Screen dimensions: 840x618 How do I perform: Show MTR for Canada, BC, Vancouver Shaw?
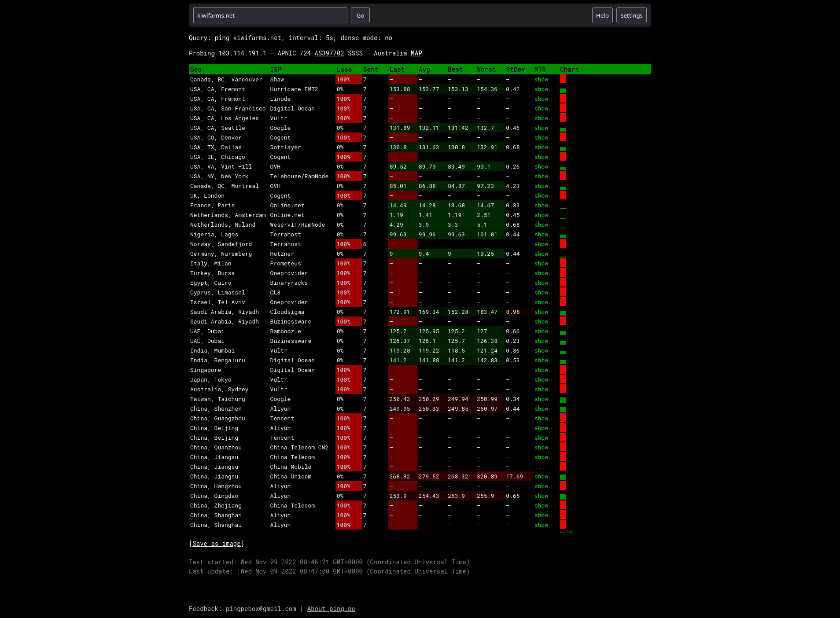(x=541, y=80)
